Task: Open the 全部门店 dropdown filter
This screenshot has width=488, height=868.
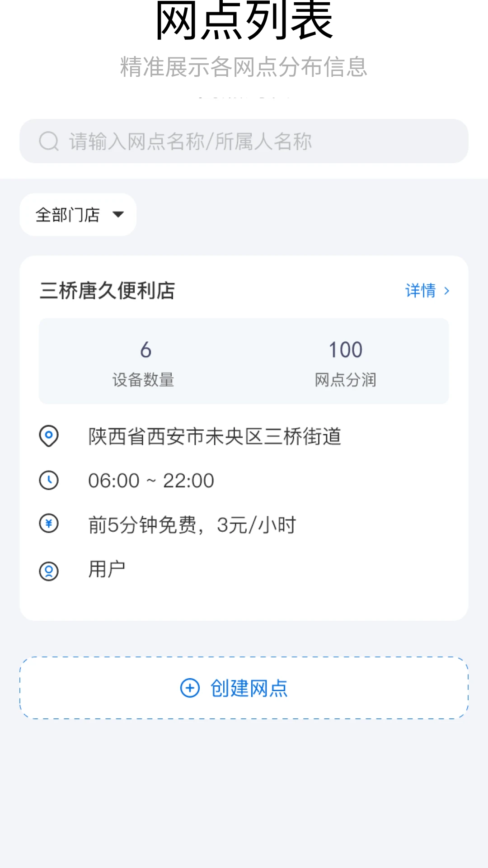Action: pos(68,215)
